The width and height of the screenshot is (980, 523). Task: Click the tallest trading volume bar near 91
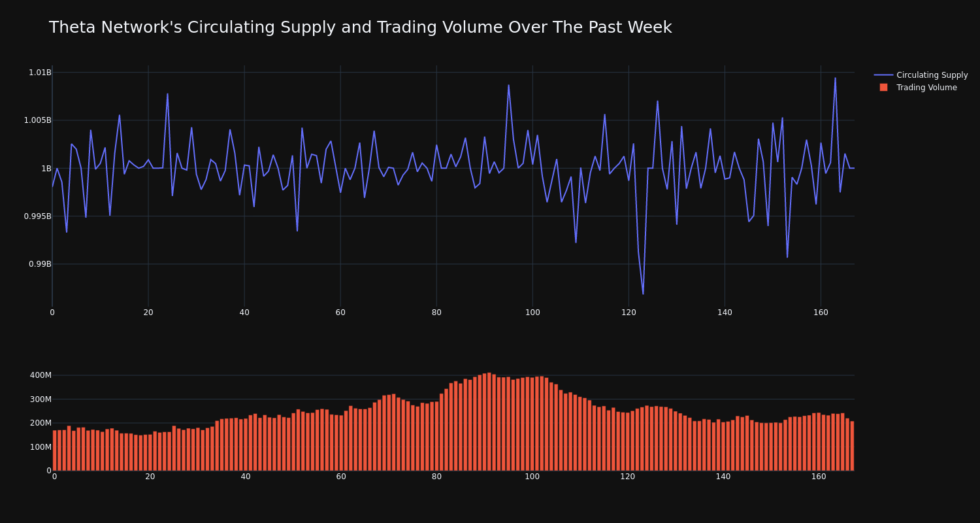tap(489, 422)
